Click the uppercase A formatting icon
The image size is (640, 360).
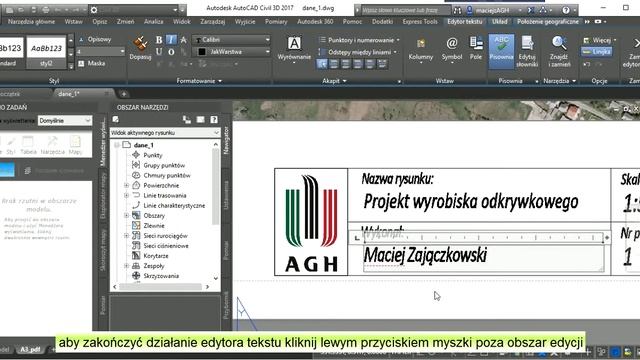click(x=183, y=40)
